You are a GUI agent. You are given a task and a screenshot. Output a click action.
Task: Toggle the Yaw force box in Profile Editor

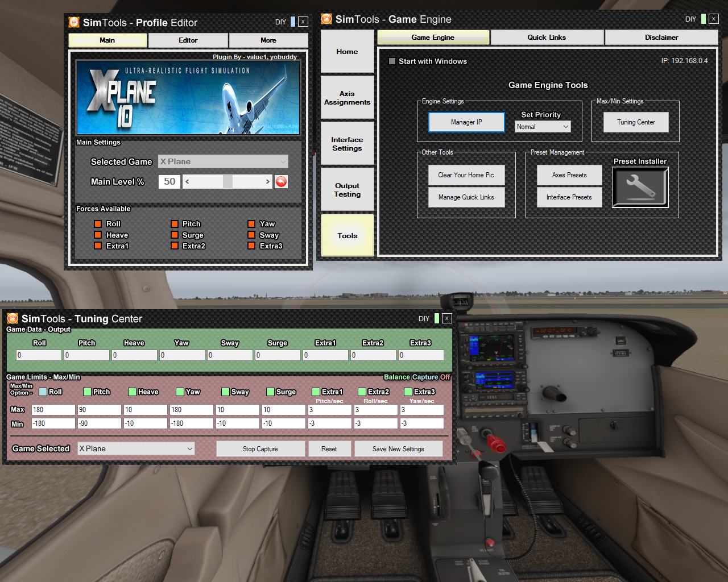pyautogui.click(x=251, y=224)
